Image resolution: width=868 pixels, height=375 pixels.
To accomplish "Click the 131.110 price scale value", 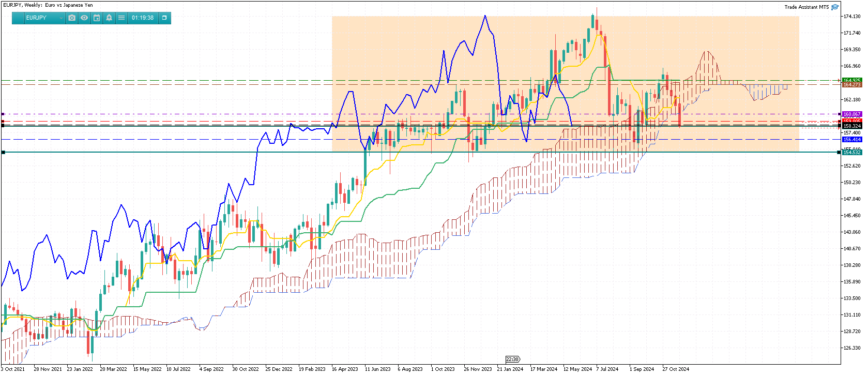I will coord(852,315).
